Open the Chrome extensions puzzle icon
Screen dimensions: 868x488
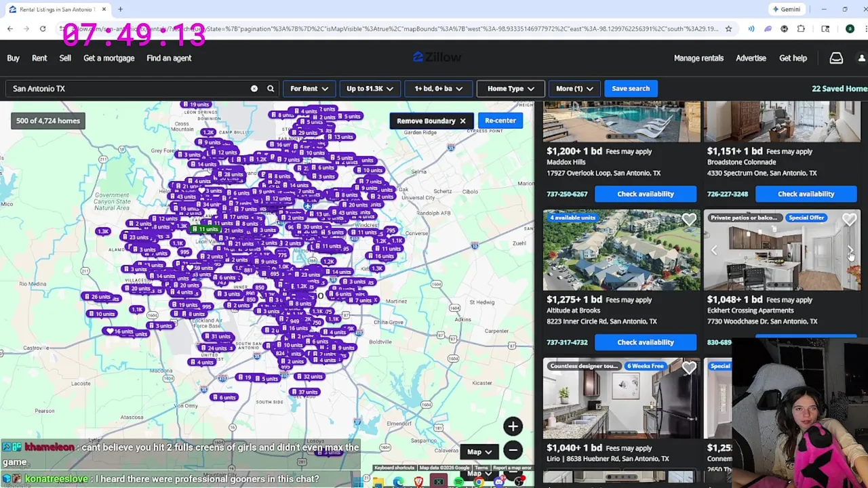pyautogui.click(x=801, y=29)
